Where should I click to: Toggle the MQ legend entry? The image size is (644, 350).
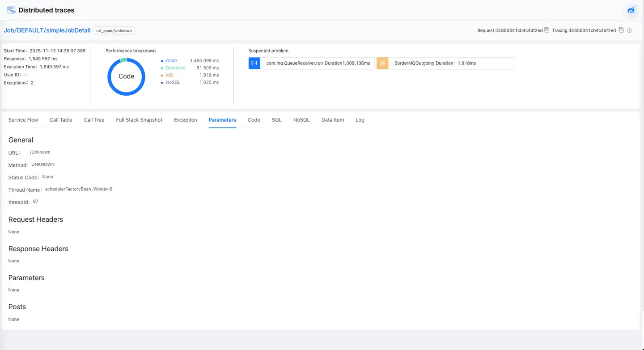click(x=169, y=75)
